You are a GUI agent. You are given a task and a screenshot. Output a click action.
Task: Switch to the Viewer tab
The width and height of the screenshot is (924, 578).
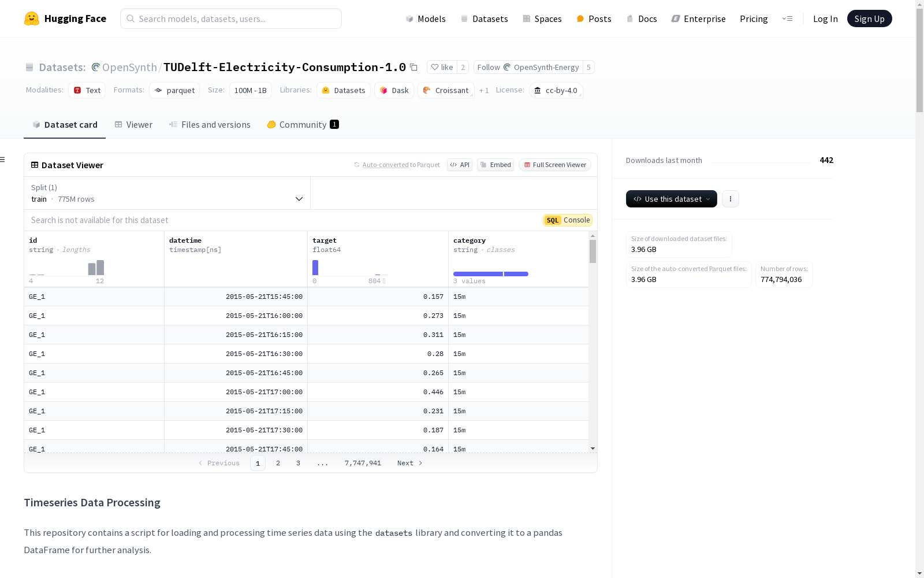coord(133,124)
